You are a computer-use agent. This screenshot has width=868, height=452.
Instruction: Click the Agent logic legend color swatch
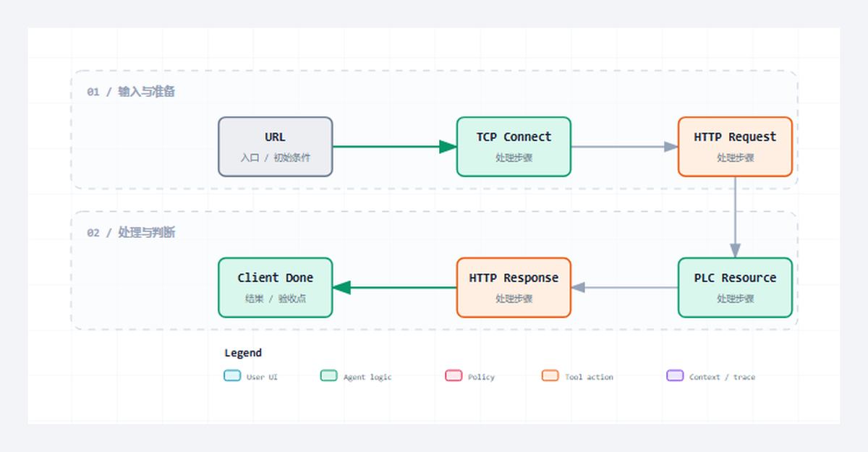(329, 376)
